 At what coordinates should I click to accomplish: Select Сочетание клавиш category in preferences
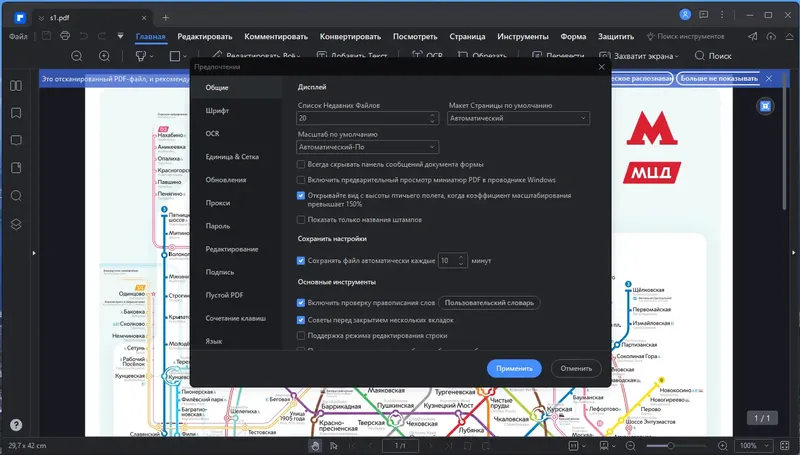point(236,318)
